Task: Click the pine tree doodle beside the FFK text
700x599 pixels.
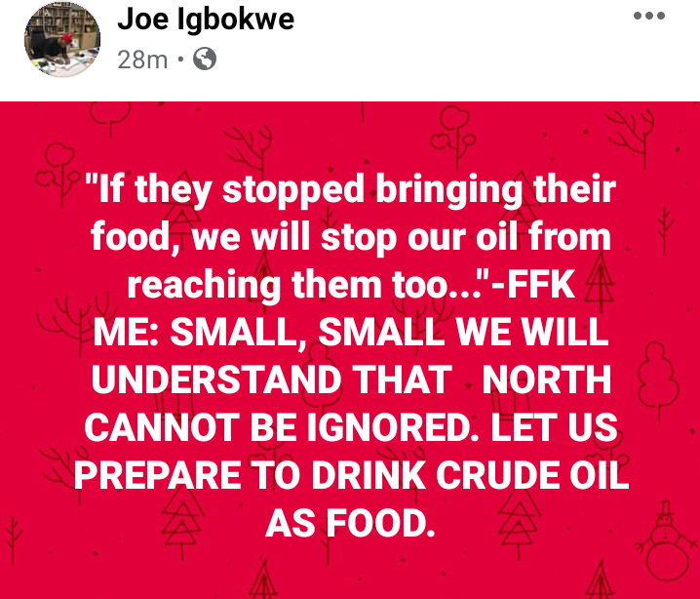Action: [600, 285]
